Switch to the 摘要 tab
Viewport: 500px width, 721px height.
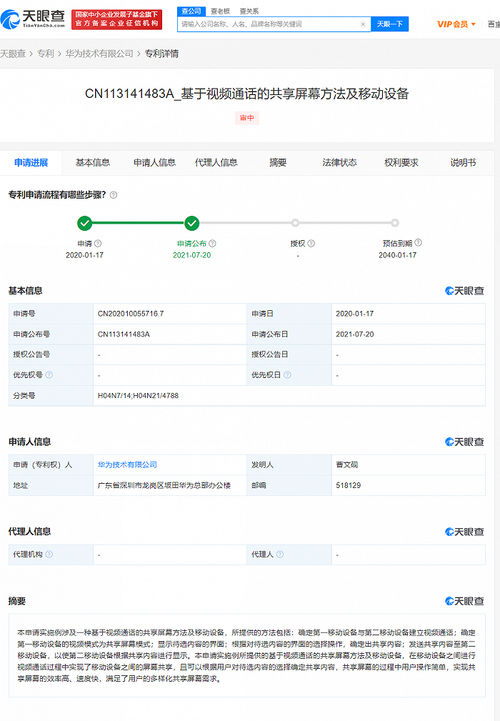[x=278, y=162]
